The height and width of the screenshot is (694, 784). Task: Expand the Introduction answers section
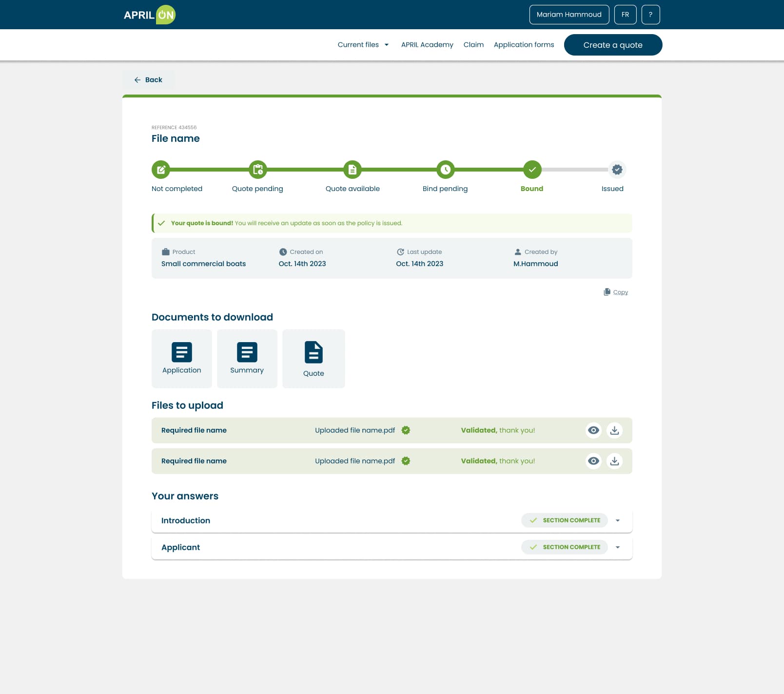coord(617,520)
